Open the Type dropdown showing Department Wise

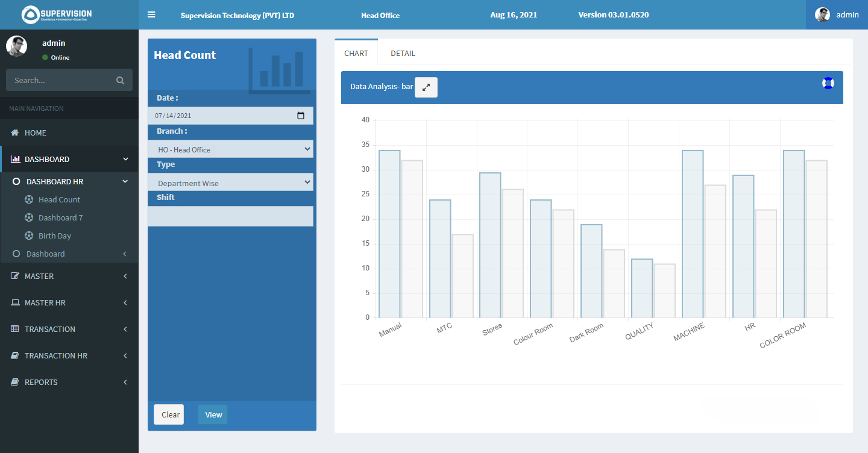[230, 183]
